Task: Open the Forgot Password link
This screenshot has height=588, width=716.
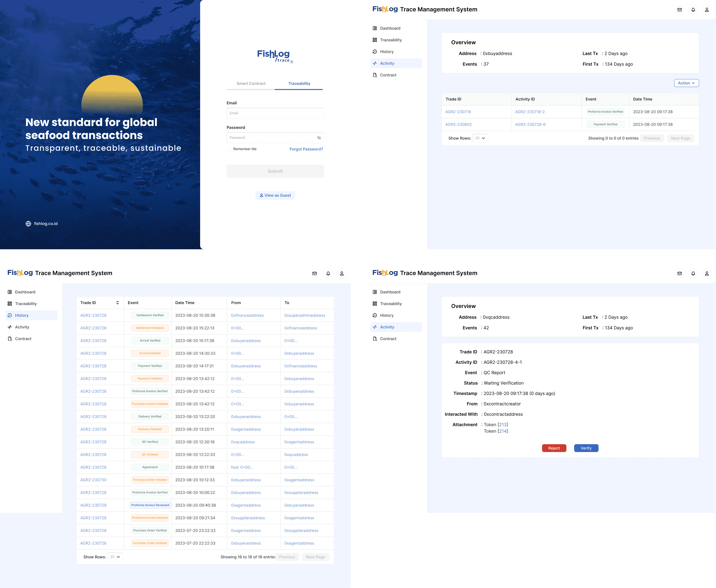Action: coord(306,149)
